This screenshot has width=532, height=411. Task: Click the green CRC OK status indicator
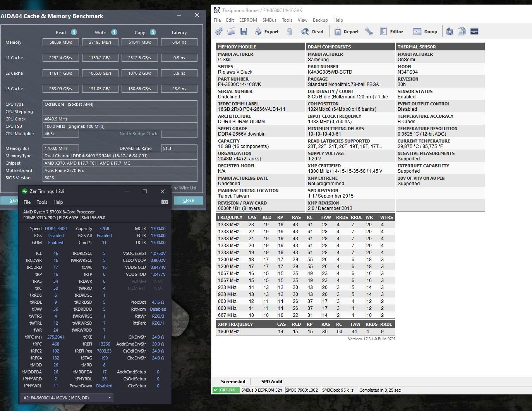[x=225, y=390]
